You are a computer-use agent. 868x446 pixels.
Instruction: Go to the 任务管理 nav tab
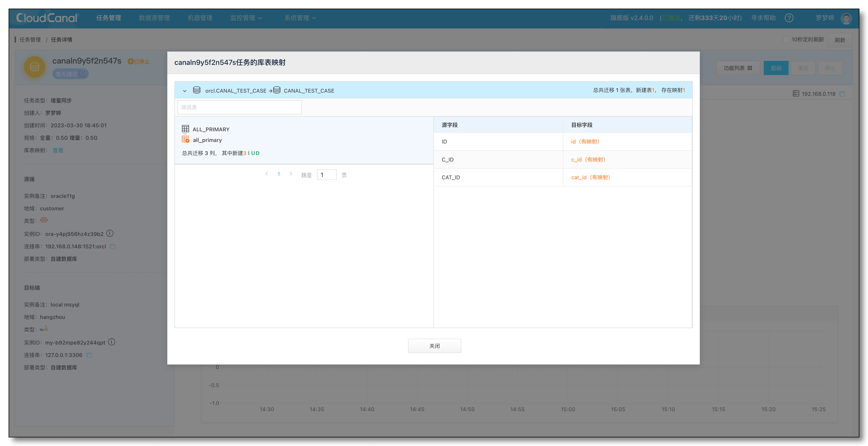(x=108, y=18)
